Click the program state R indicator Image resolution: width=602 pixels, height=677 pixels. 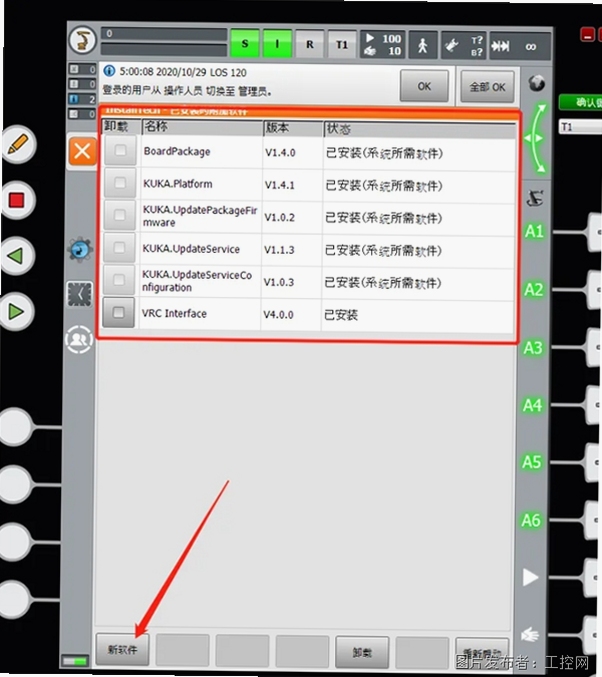(310, 44)
